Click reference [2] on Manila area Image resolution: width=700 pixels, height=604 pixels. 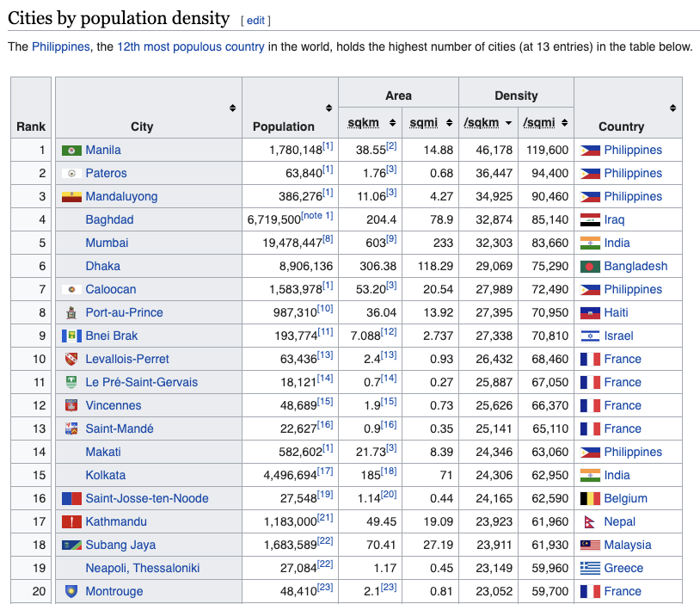[x=391, y=146]
